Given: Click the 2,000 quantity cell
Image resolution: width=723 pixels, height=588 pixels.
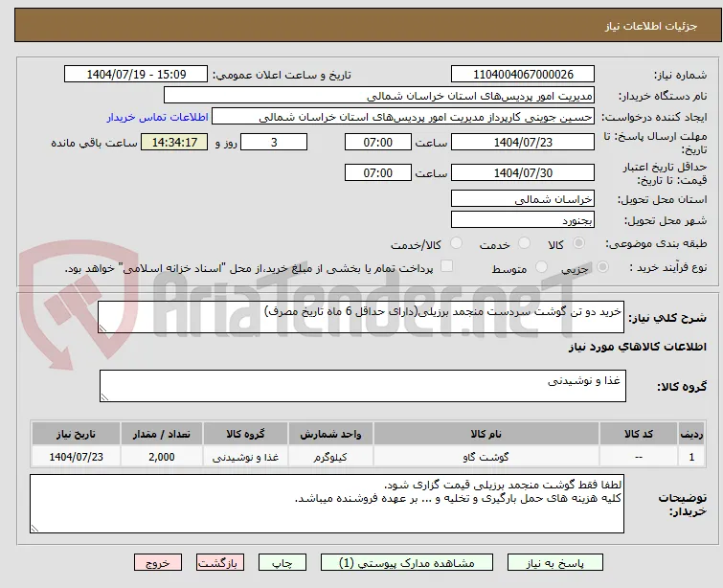Looking at the screenshot, I should 162,457.
